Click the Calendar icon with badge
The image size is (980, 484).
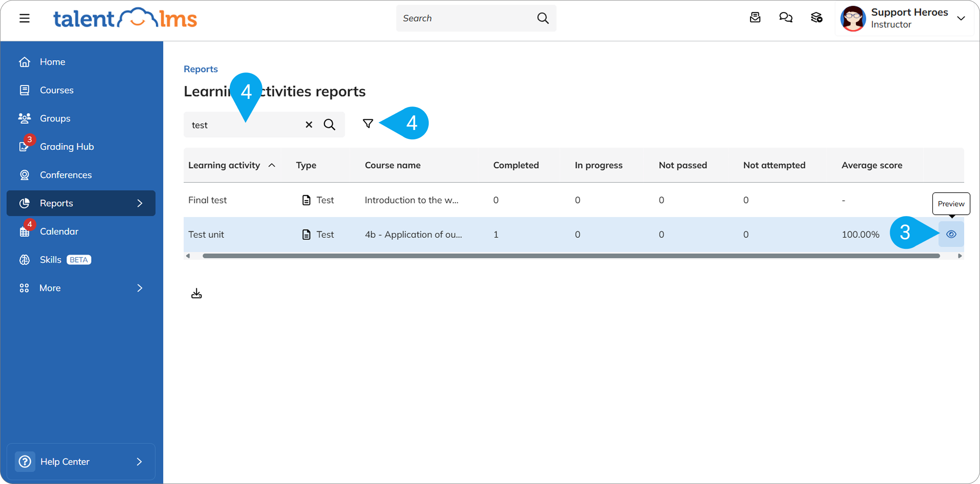[25, 231]
